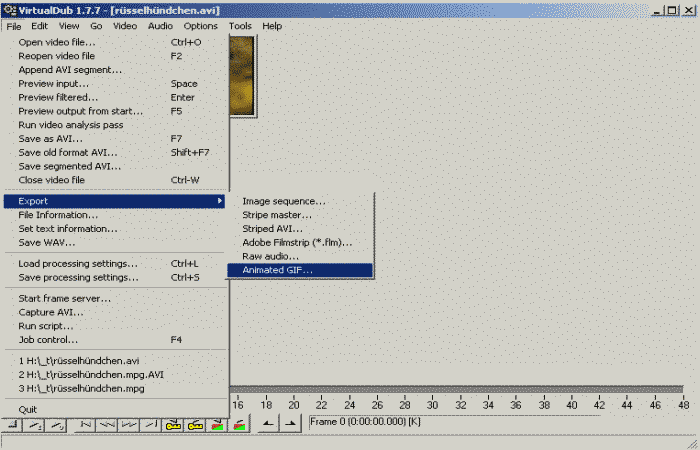The image size is (700, 450).
Task: Choose Quit from the File menu
Action: click(27, 409)
